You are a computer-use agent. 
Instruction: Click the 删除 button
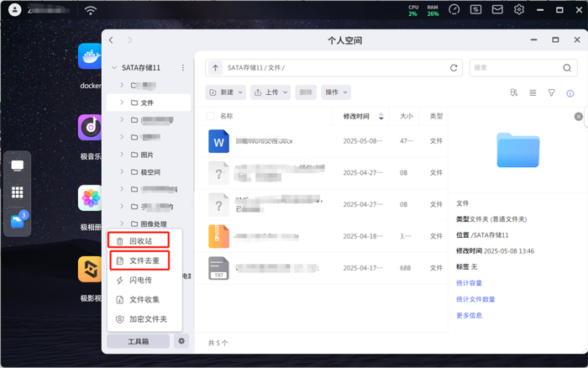pyautogui.click(x=306, y=92)
